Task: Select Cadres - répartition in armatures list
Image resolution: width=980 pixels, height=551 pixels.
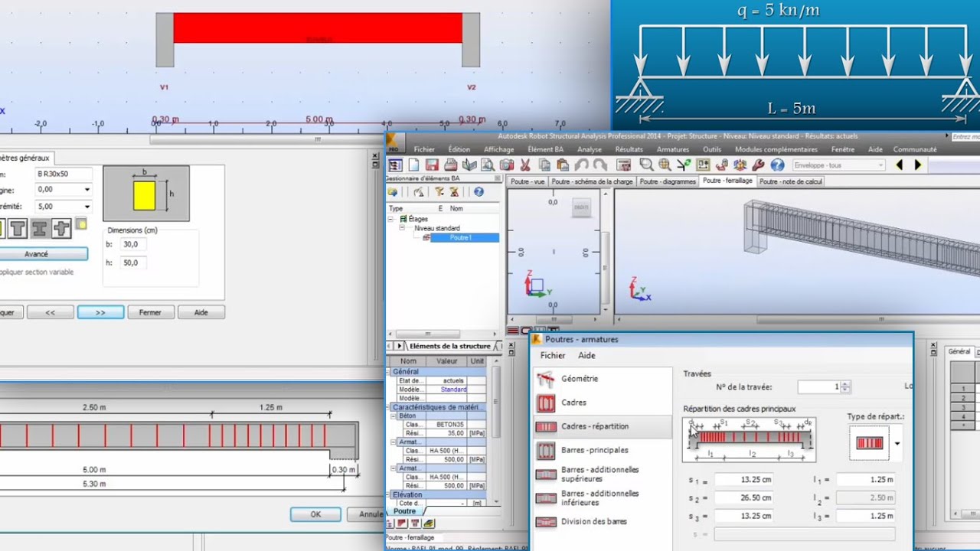Action: coord(602,426)
